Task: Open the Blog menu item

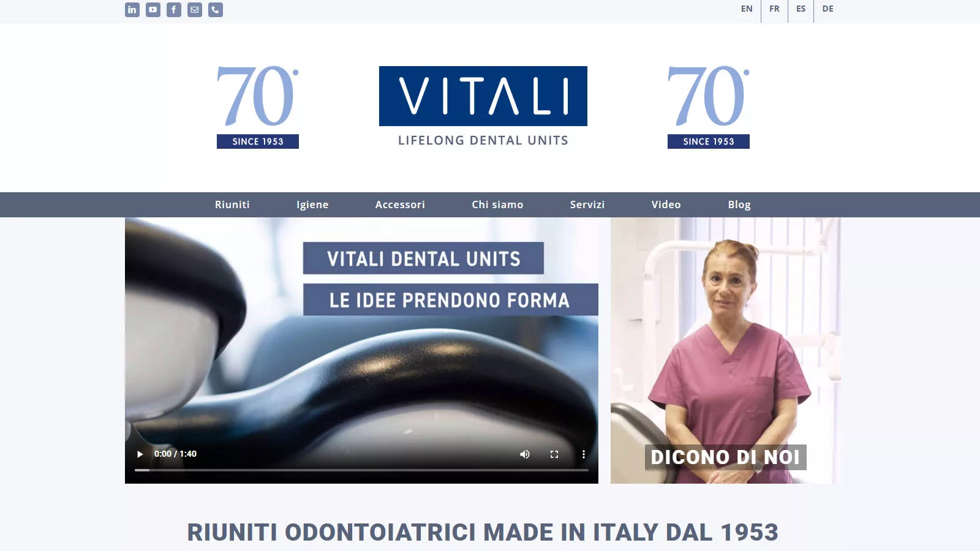Action: pyautogui.click(x=739, y=204)
